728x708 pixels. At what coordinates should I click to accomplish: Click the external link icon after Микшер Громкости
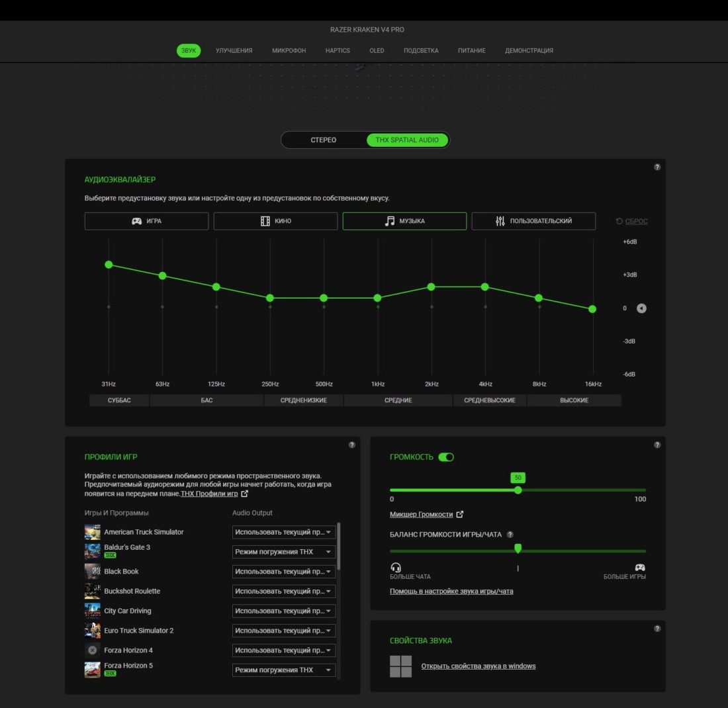460,514
